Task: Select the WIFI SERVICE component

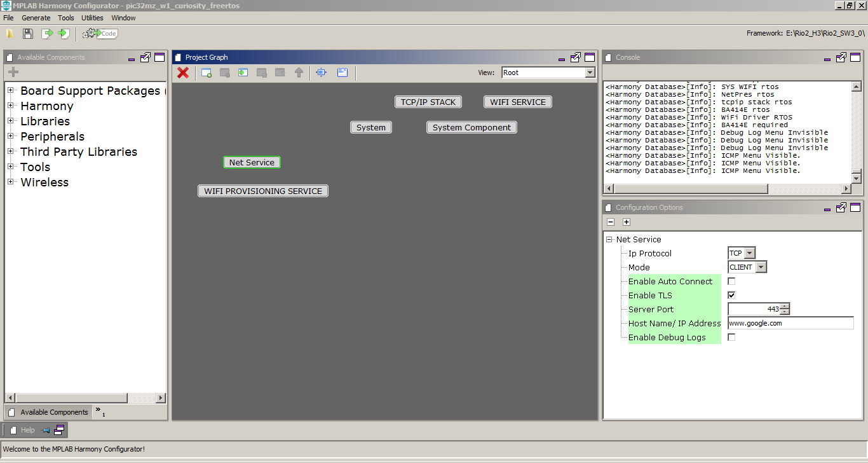Action: click(518, 102)
